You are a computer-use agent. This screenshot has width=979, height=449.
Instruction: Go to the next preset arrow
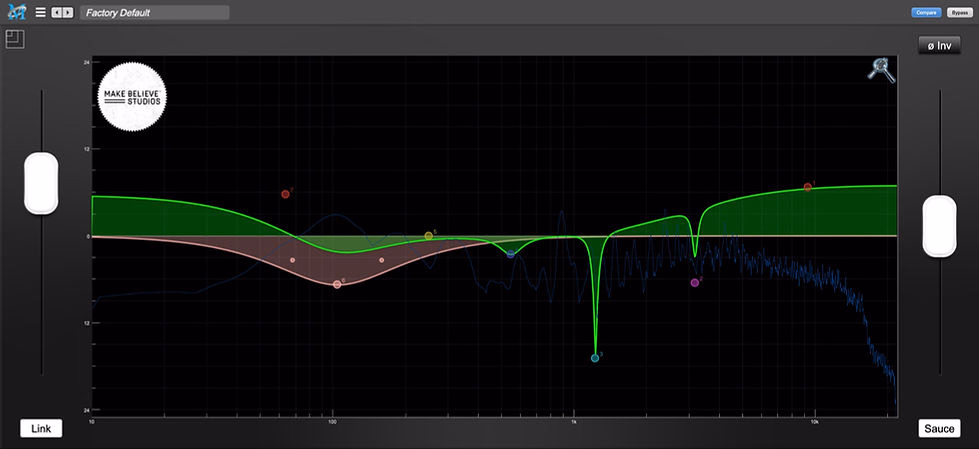(67, 12)
